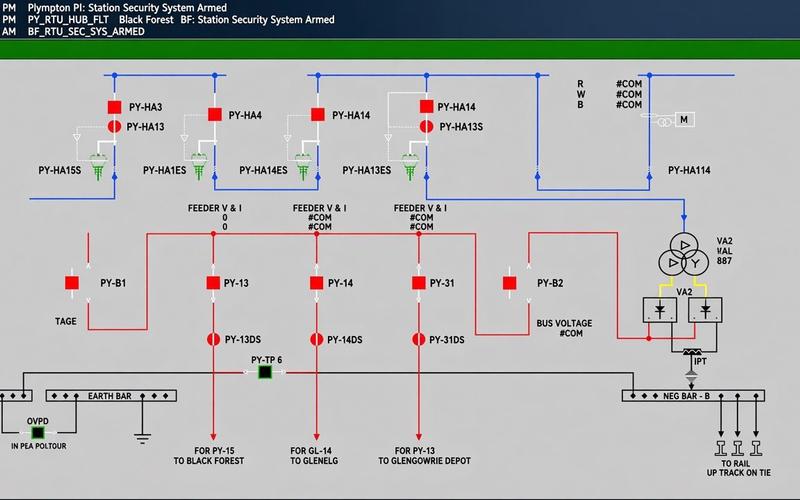This screenshot has height=500, width=800.
Task: Click the small transformer symbol beside M box
Action: point(664,122)
